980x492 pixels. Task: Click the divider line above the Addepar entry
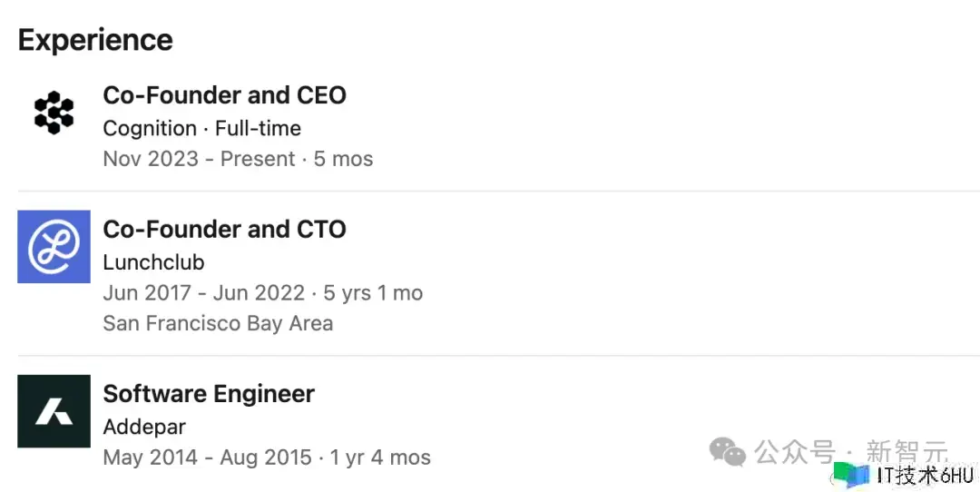(x=498, y=356)
